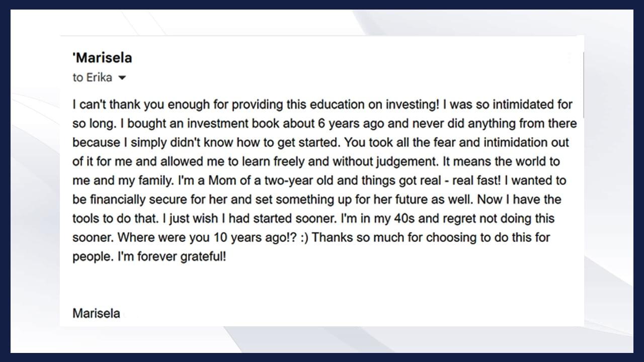Click the phrase "set something up for her future"

tap(342, 200)
